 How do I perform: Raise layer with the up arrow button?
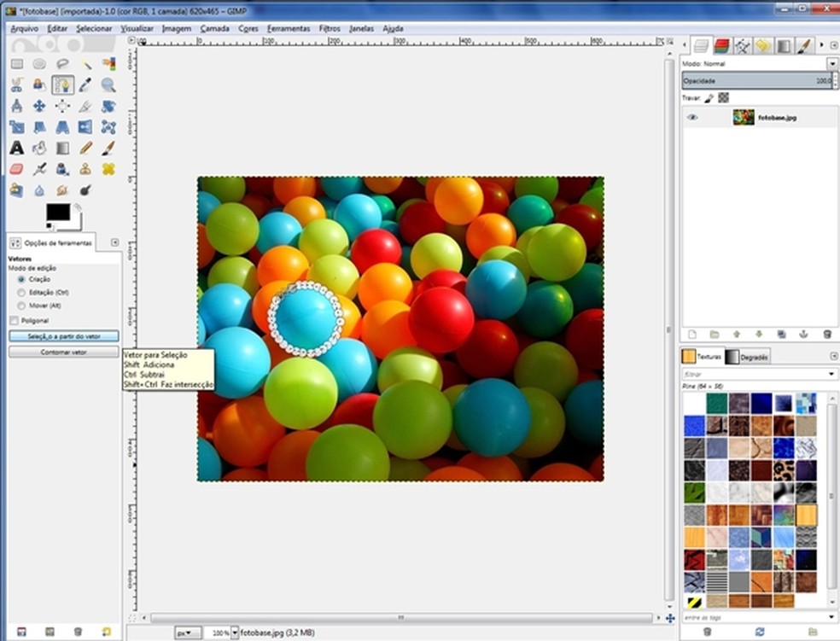[x=737, y=334]
